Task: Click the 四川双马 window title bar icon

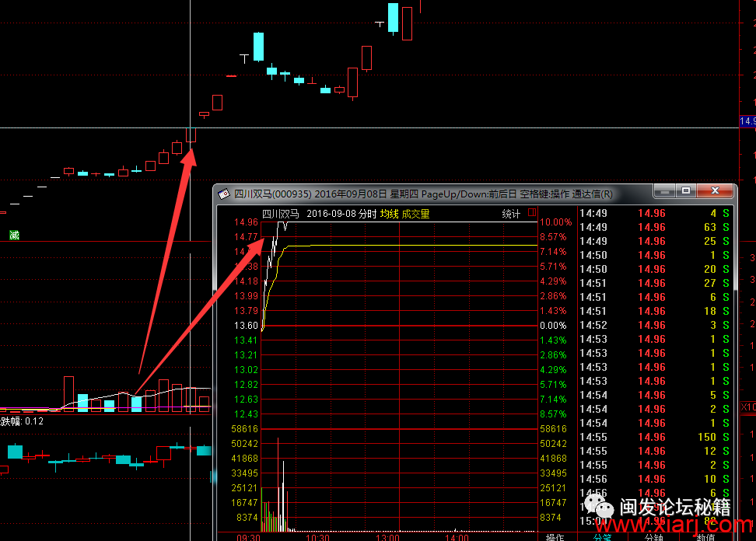Action: point(224,194)
